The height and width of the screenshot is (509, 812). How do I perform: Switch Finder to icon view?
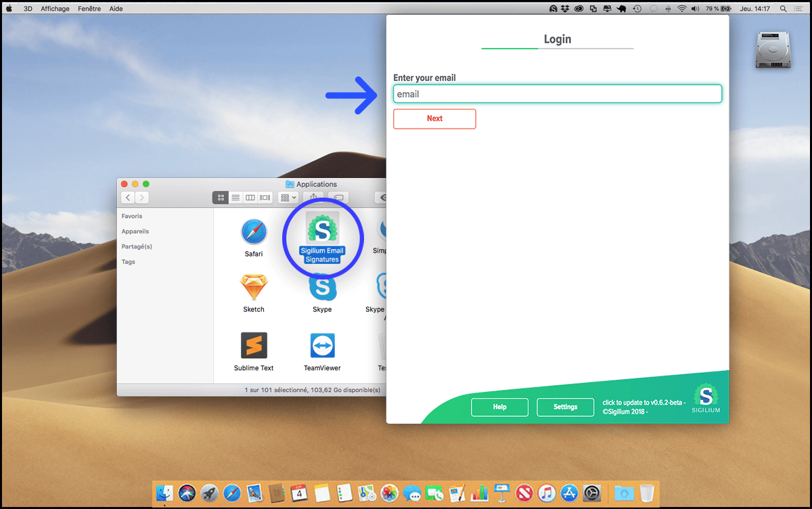pyautogui.click(x=221, y=198)
